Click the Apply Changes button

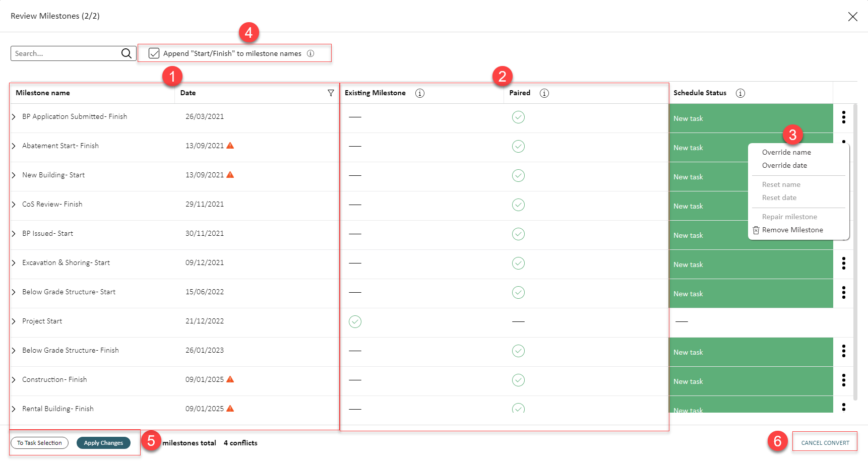coord(103,443)
